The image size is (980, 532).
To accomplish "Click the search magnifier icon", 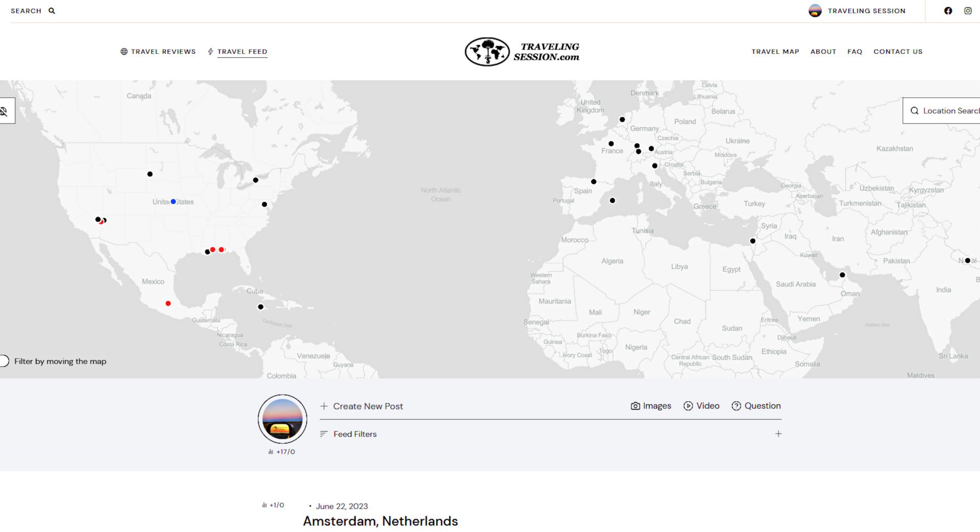I will [52, 11].
